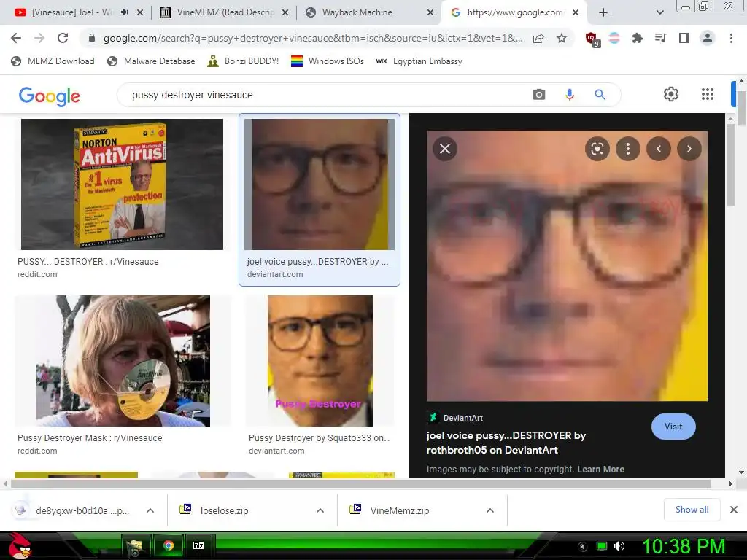Open Chrome's three-dot menu

[731, 38]
